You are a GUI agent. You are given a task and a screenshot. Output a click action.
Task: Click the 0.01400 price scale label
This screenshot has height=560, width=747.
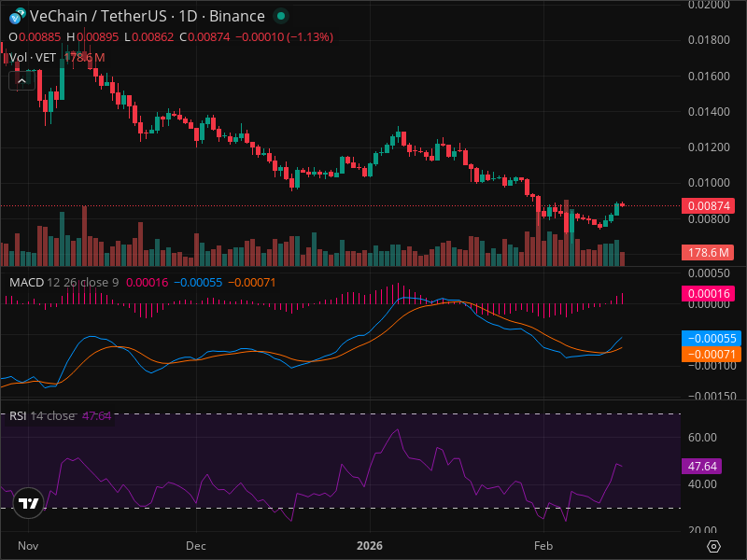tap(709, 111)
